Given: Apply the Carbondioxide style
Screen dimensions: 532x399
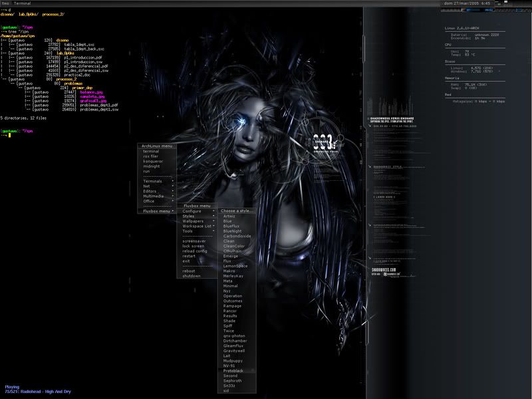Looking at the screenshot, I should 237,236.
